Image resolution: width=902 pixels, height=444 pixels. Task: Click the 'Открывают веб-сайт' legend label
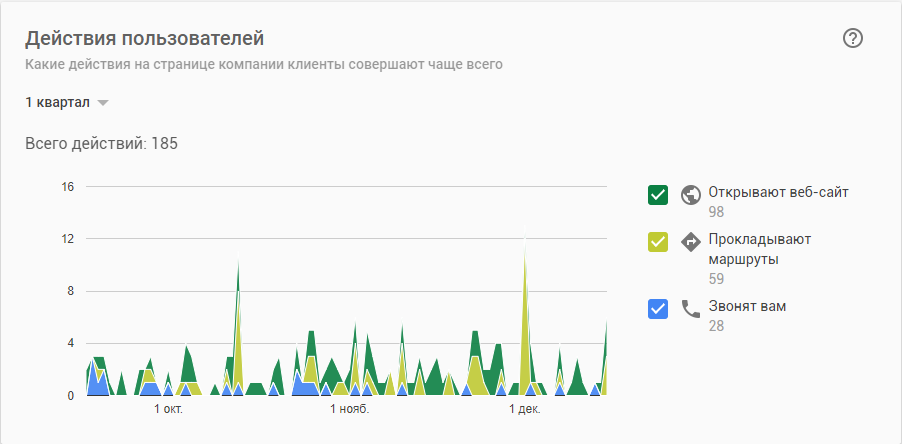[x=778, y=192]
